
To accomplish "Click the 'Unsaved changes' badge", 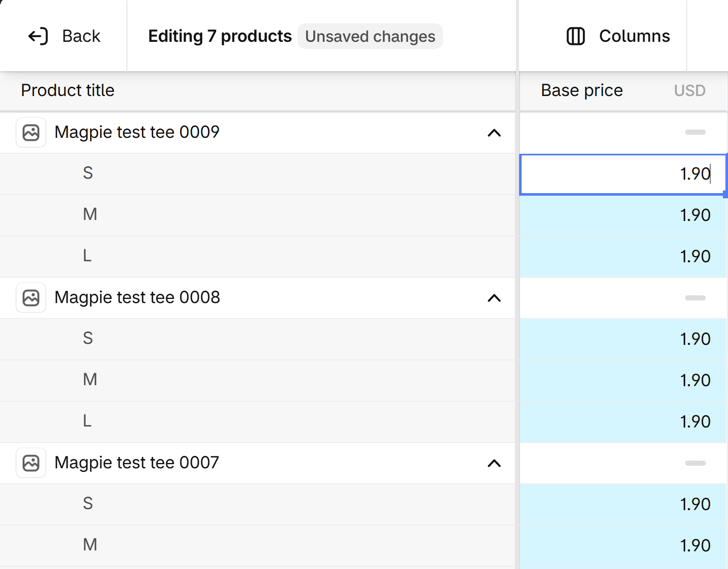I will pyautogui.click(x=370, y=36).
